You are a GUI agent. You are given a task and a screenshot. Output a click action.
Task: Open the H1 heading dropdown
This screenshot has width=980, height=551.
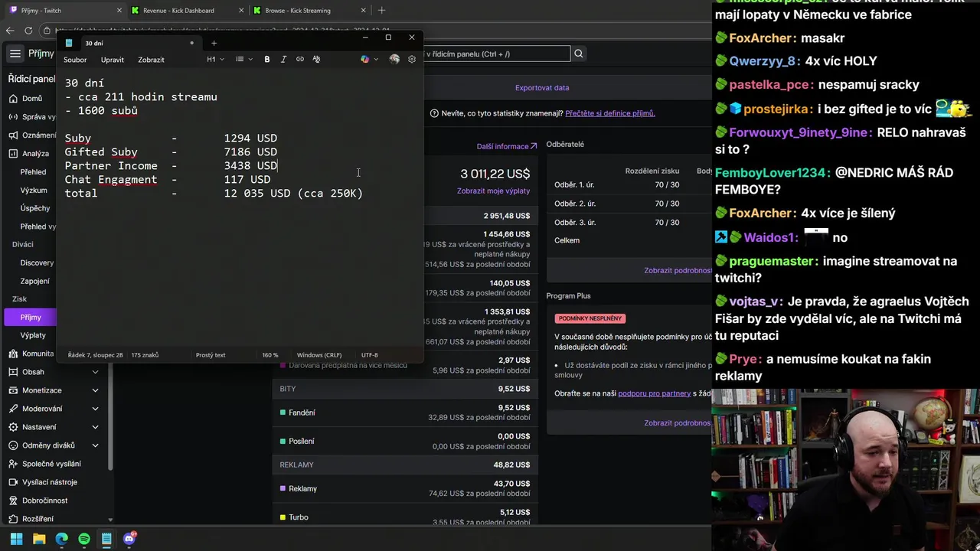click(215, 59)
